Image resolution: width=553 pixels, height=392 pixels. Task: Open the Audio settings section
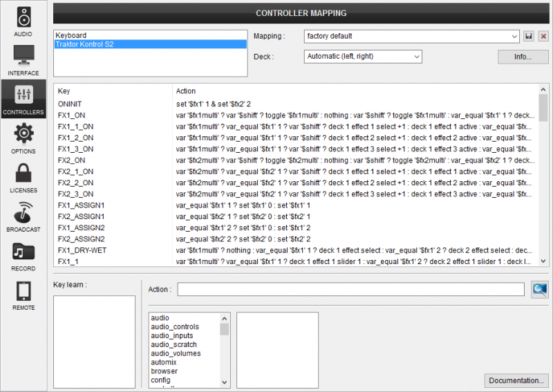[24, 21]
